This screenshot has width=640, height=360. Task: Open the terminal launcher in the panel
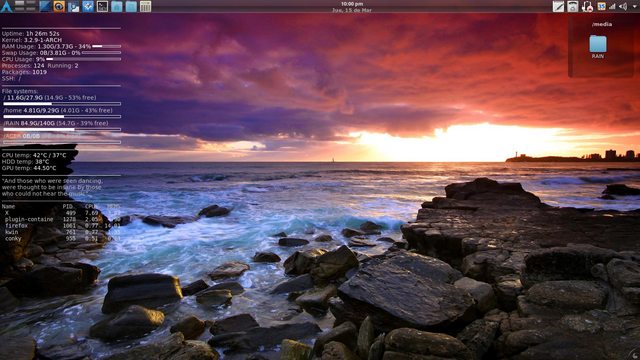point(102,6)
